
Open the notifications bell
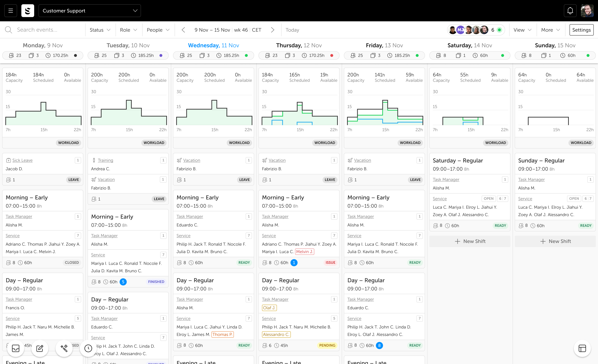click(570, 11)
